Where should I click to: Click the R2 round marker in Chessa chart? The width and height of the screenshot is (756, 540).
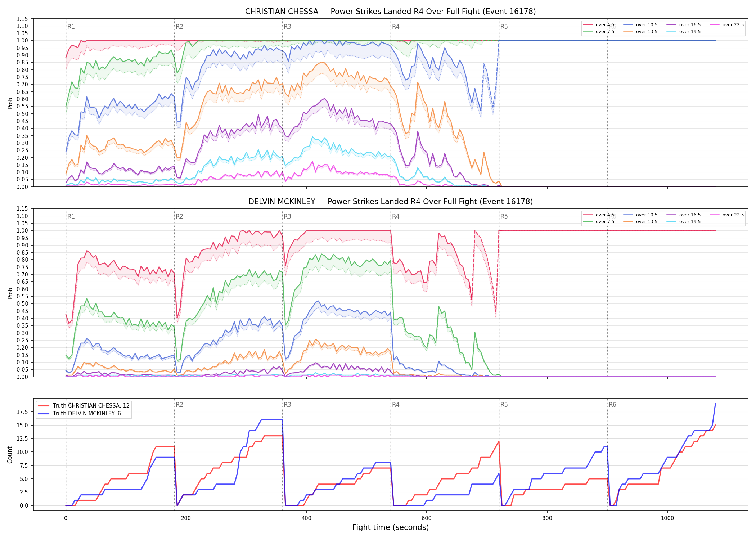click(x=179, y=27)
